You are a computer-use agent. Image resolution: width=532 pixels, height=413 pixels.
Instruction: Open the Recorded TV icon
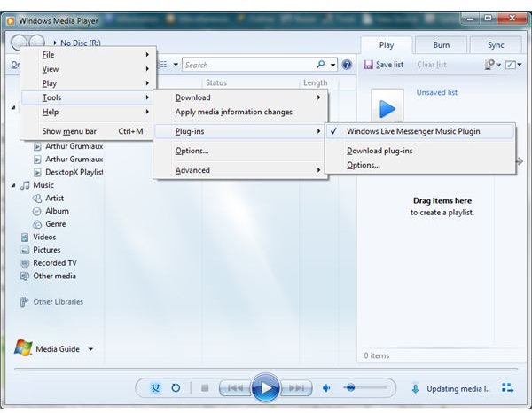(25, 263)
